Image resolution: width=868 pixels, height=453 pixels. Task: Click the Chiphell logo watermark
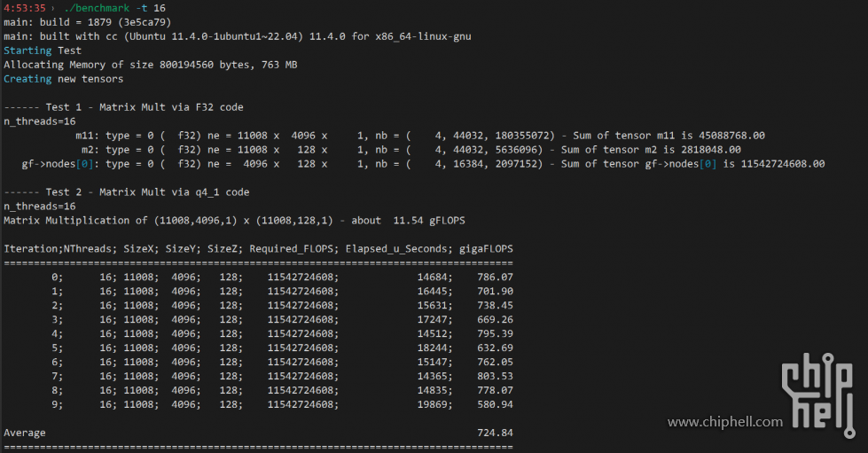(818, 395)
